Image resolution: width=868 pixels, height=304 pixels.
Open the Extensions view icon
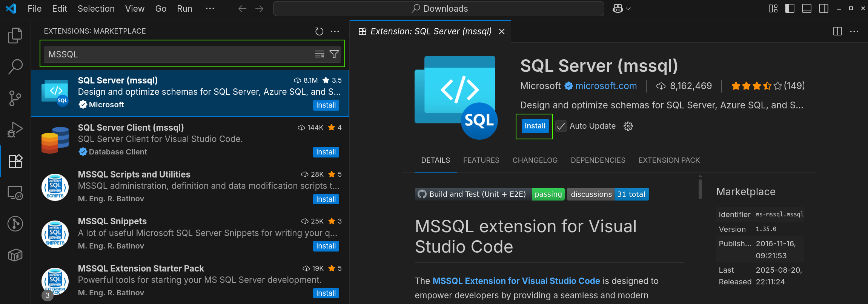[15, 161]
